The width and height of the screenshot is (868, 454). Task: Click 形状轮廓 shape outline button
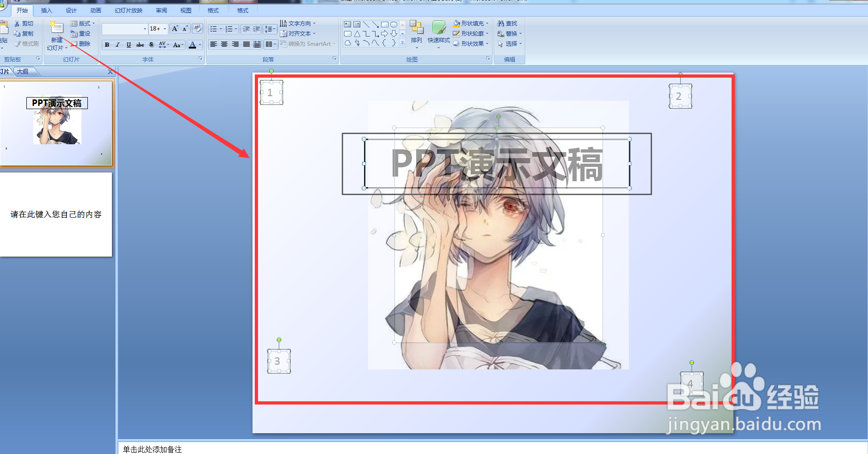471,34
